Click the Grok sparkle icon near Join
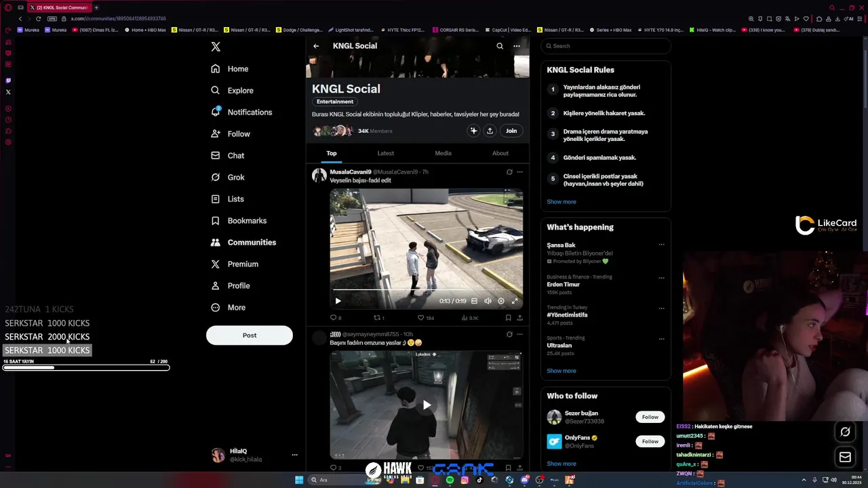This screenshot has width=868, height=488. point(473,131)
